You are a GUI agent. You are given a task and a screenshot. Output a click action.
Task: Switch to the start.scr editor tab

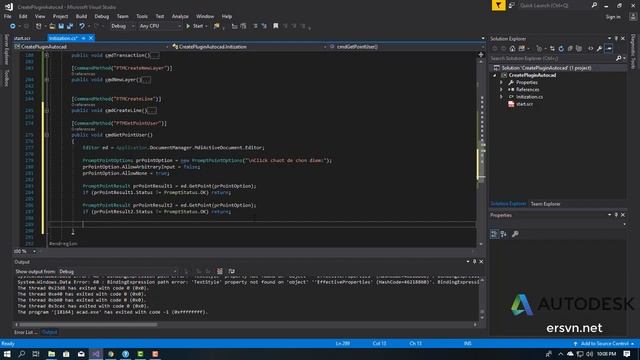22,38
